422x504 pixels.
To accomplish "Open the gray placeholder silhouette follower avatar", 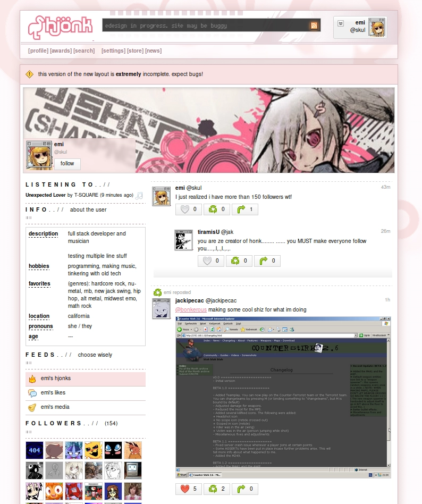I will pos(54,471).
